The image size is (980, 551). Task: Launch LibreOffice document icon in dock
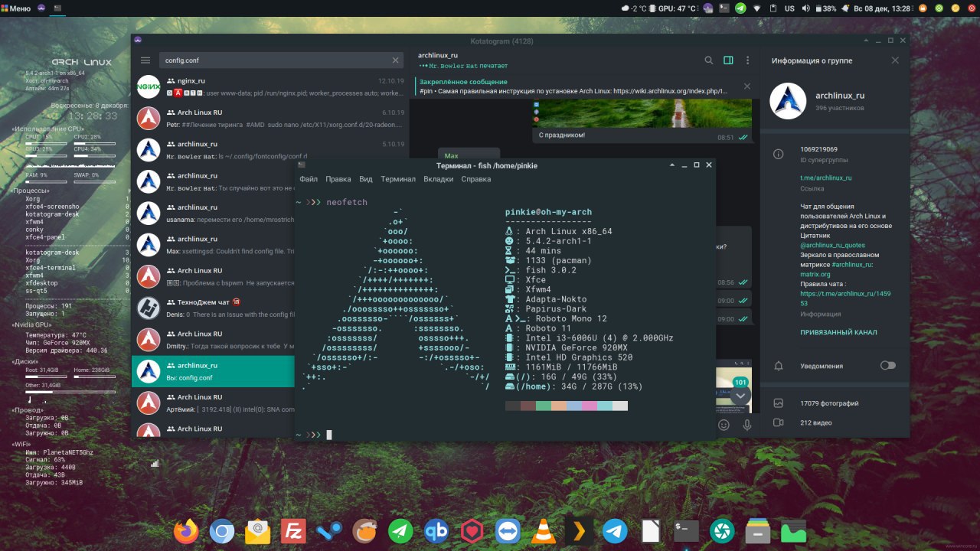click(651, 530)
